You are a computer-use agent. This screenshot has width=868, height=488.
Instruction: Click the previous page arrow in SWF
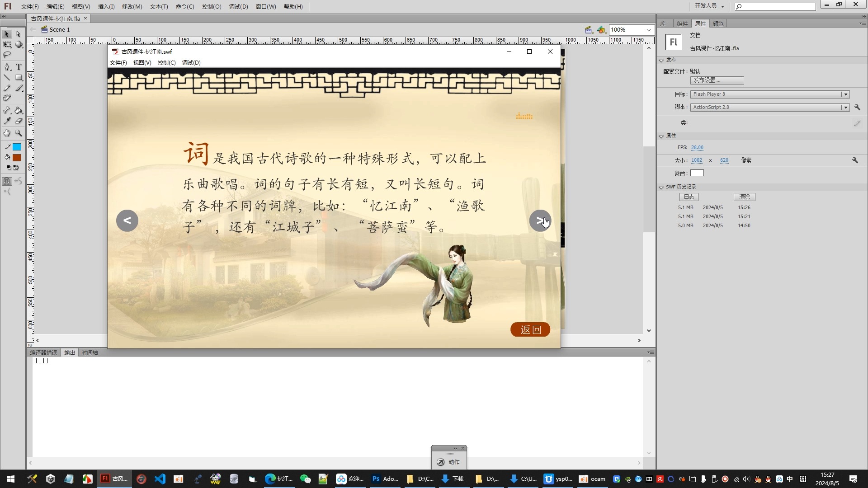pyautogui.click(x=127, y=221)
